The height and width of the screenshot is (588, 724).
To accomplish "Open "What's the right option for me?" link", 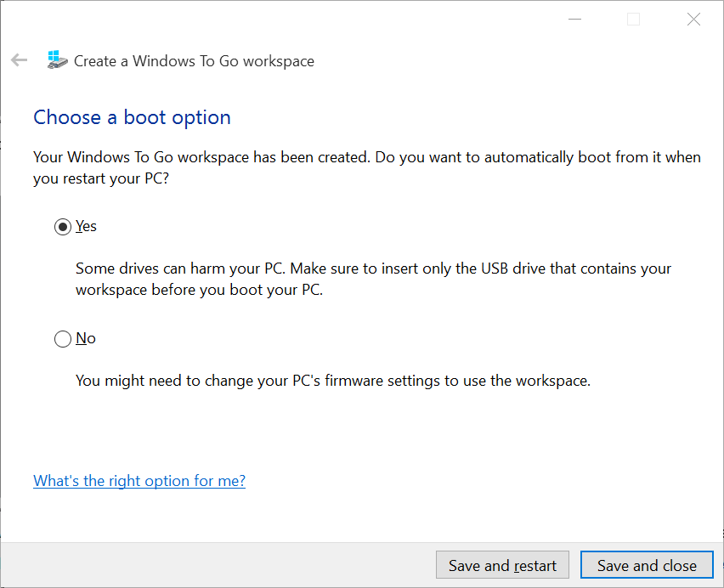I will [x=139, y=481].
